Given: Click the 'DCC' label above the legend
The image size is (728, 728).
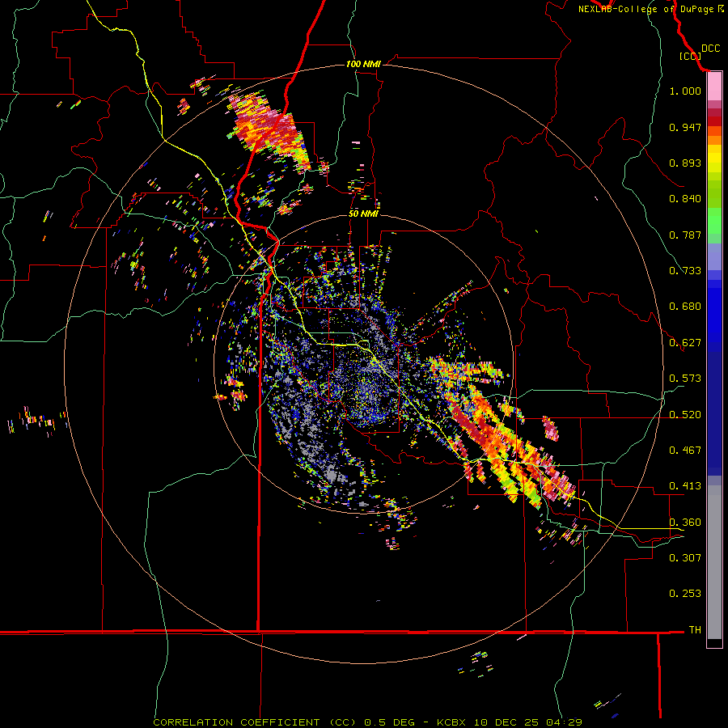Looking at the screenshot, I should tap(711, 49).
